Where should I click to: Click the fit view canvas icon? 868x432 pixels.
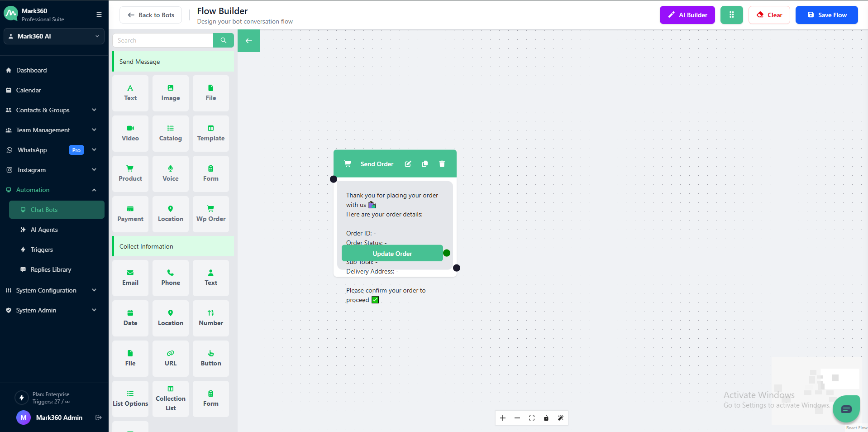(532, 418)
